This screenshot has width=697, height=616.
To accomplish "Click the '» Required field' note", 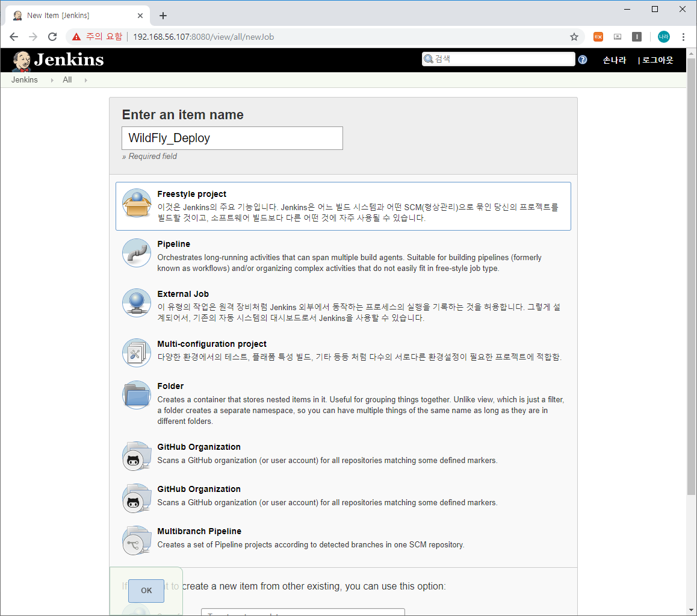I will click(x=149, y=157).
